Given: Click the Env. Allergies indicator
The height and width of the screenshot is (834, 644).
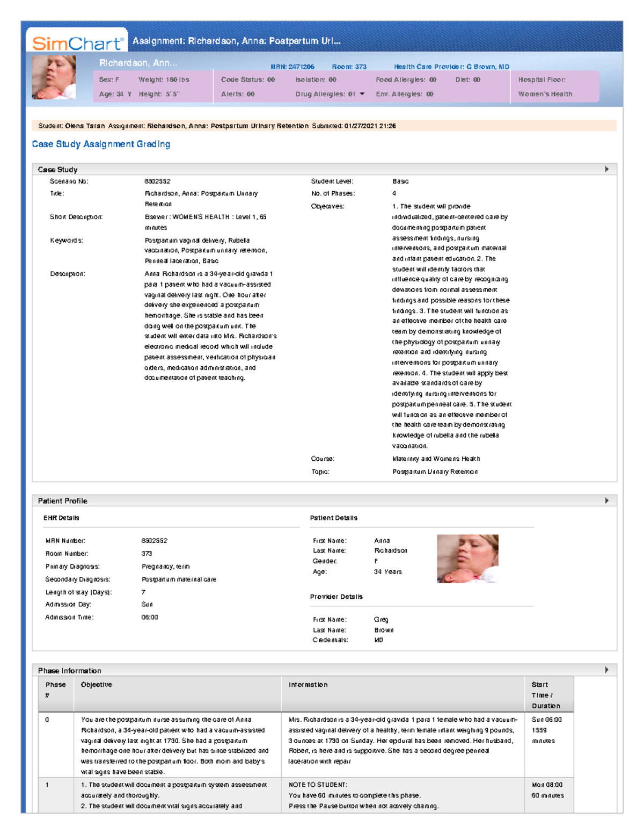Looking at the screenshot, I should (x=404, y=94).
